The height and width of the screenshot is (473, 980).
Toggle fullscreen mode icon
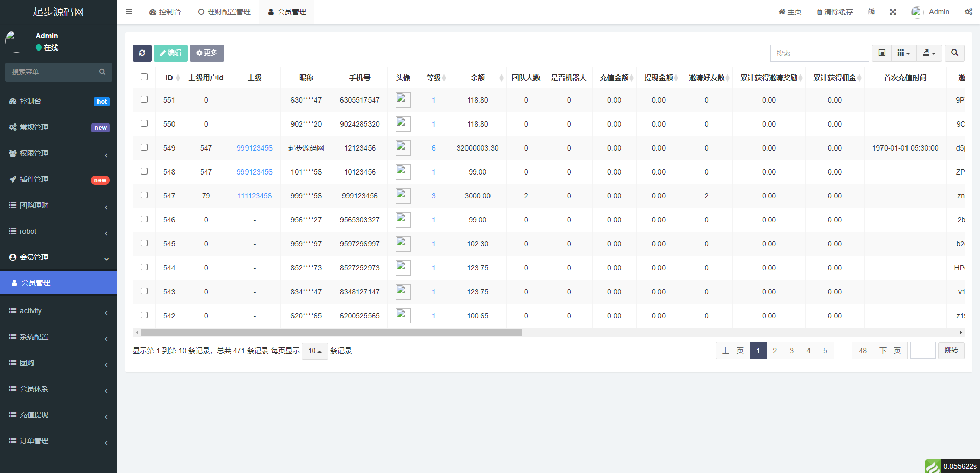893,12
